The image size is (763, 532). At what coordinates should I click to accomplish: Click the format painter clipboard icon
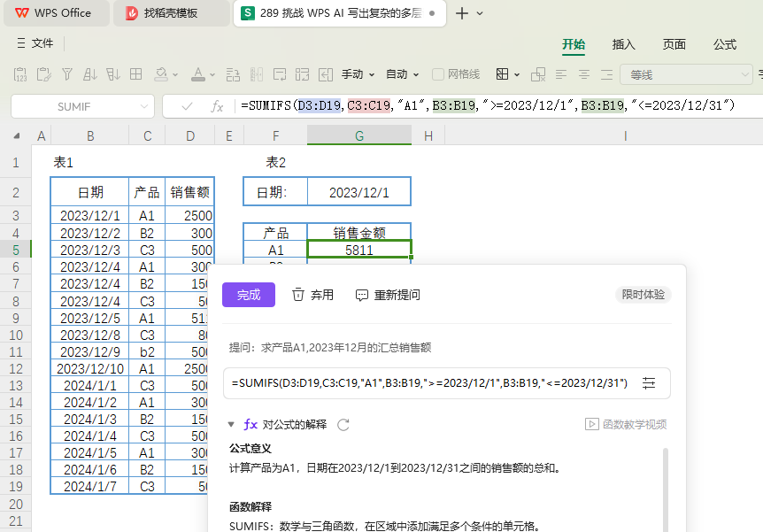[x=43, y=74]
